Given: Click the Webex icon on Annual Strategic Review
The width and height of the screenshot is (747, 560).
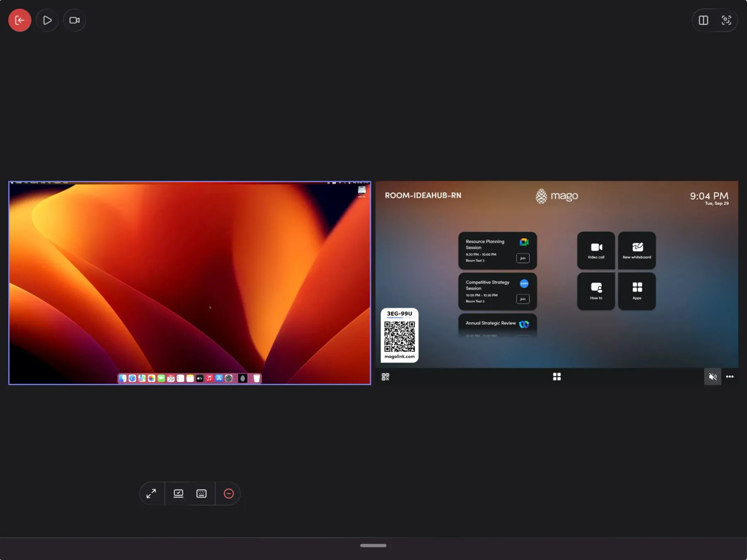Looking at the screenshot, I should [524, 324].
